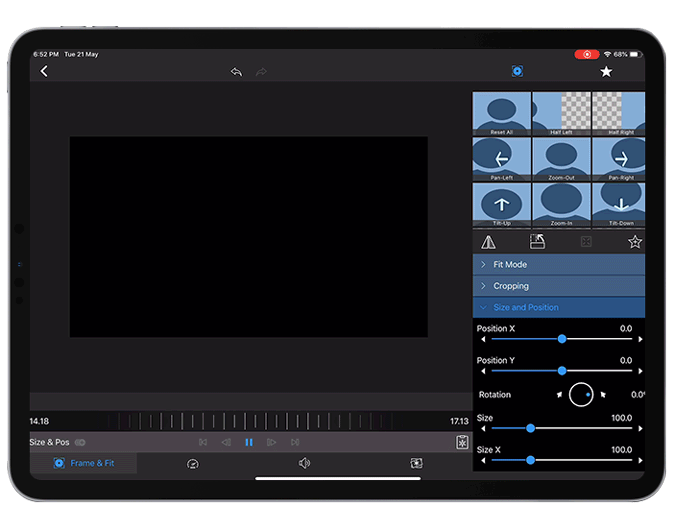Decrease Size with left arrow
The height and width of the screenshot is (530, 675).
point(483,428)
